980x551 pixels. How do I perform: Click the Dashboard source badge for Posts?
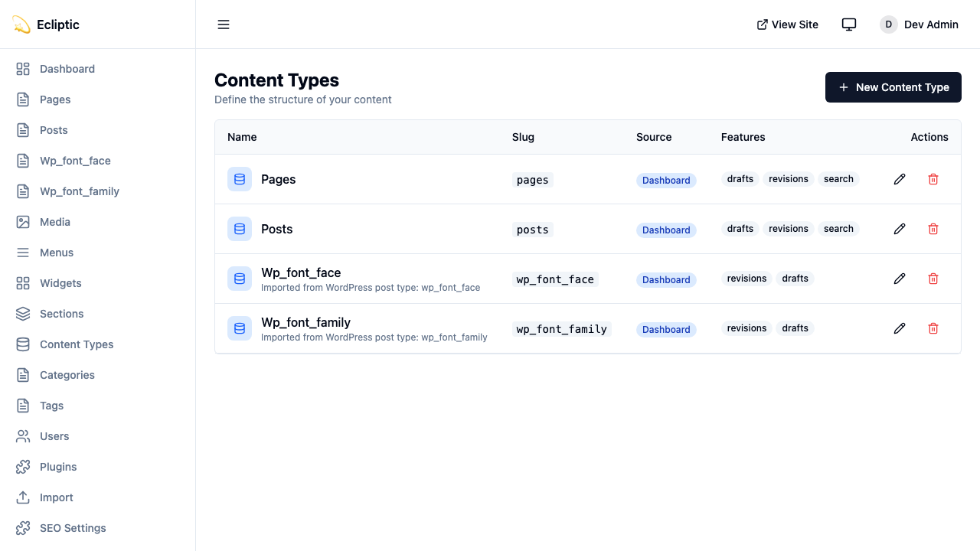point(666,230)
